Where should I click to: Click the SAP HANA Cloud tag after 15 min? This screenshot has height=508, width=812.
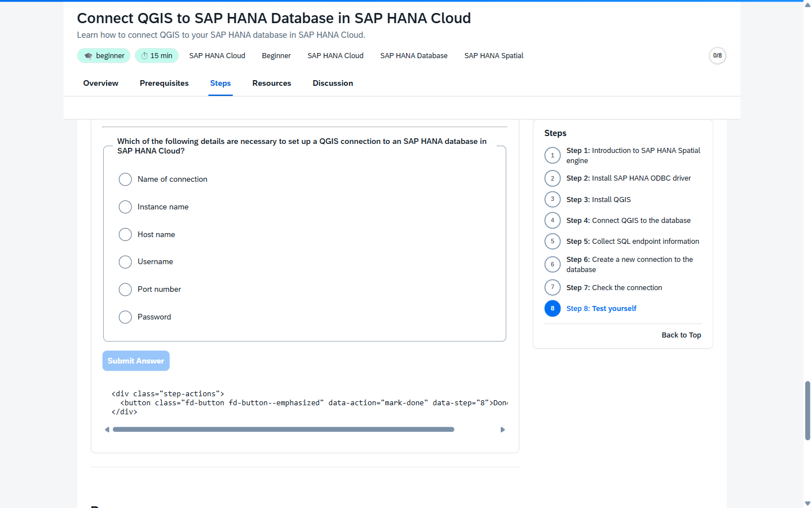tap(217, 56)
